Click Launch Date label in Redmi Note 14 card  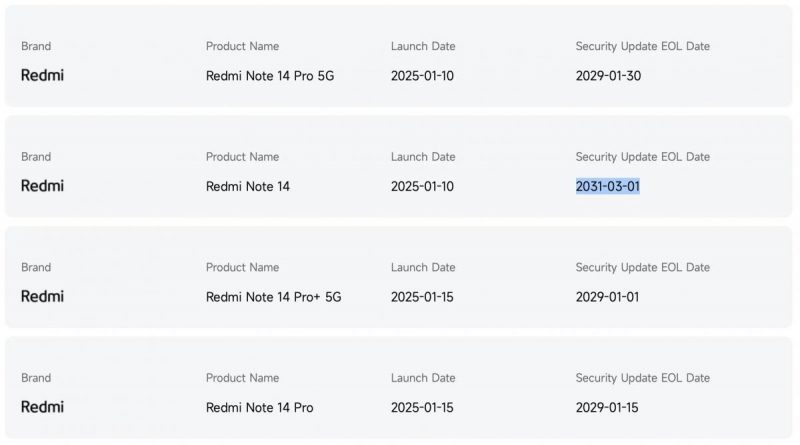coord(423,157)
